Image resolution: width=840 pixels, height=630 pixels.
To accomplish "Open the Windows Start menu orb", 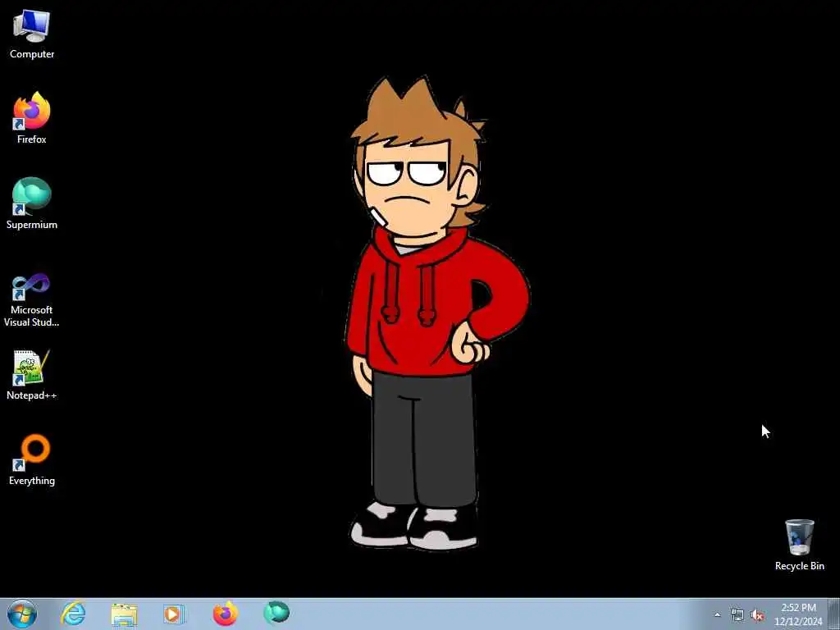I will click(22, 614).
